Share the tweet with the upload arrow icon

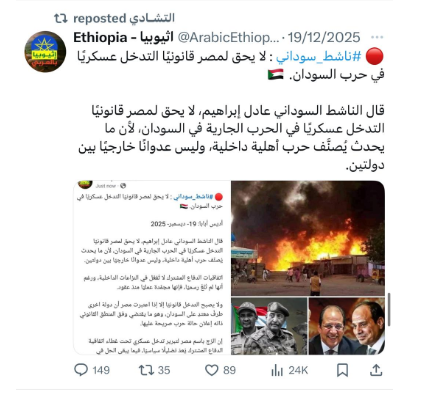tap(376, 370)
